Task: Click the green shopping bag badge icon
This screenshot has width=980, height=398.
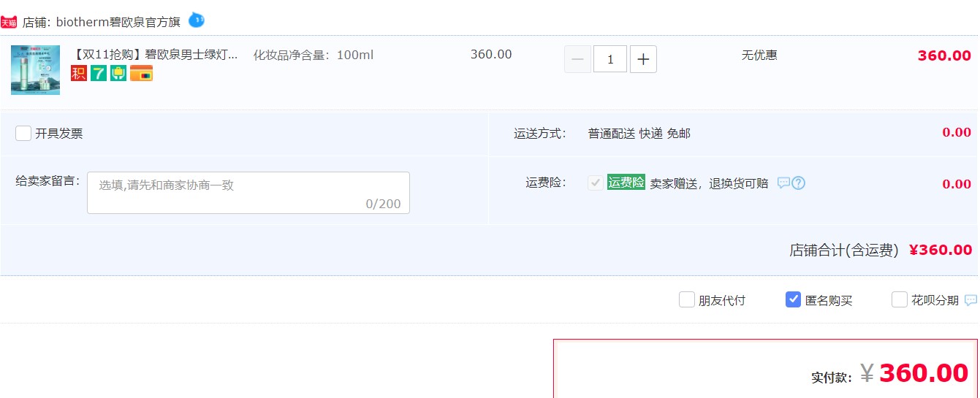Action: click(118, 73)
